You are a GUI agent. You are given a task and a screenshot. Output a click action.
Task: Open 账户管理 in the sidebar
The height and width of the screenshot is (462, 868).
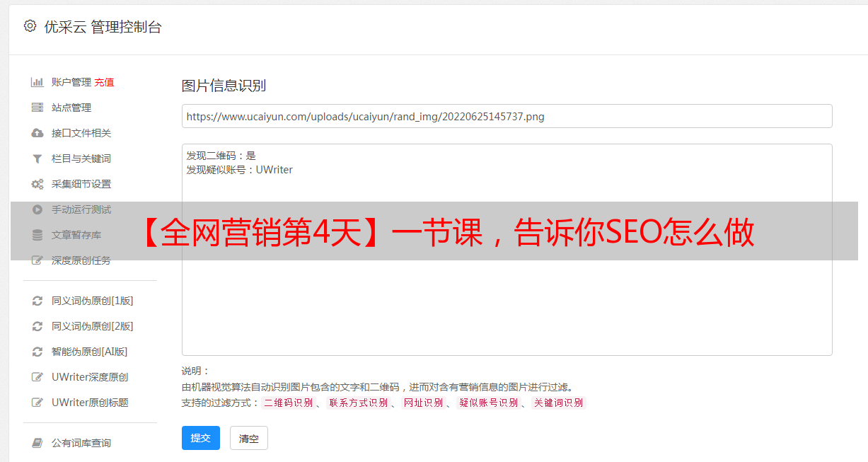71,82
